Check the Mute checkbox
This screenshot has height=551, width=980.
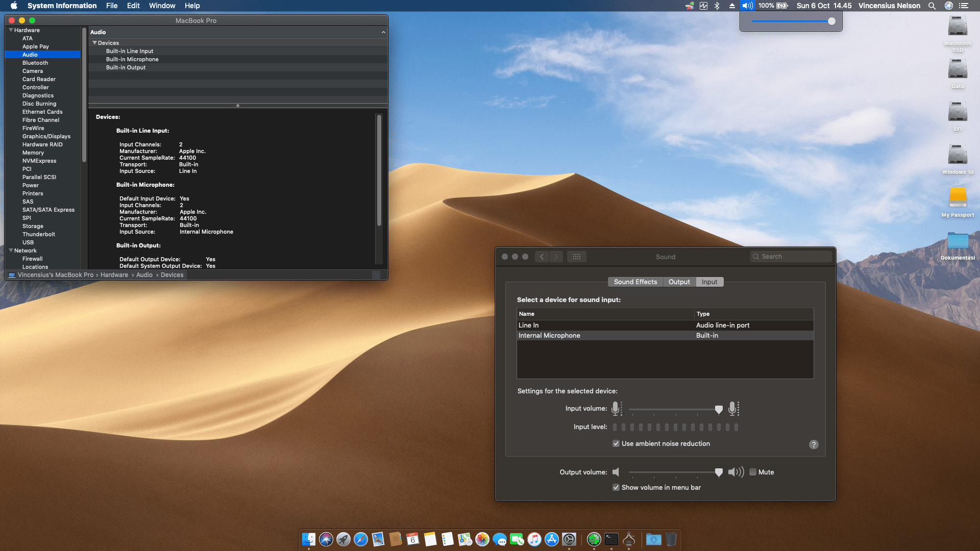coord(753,472)
